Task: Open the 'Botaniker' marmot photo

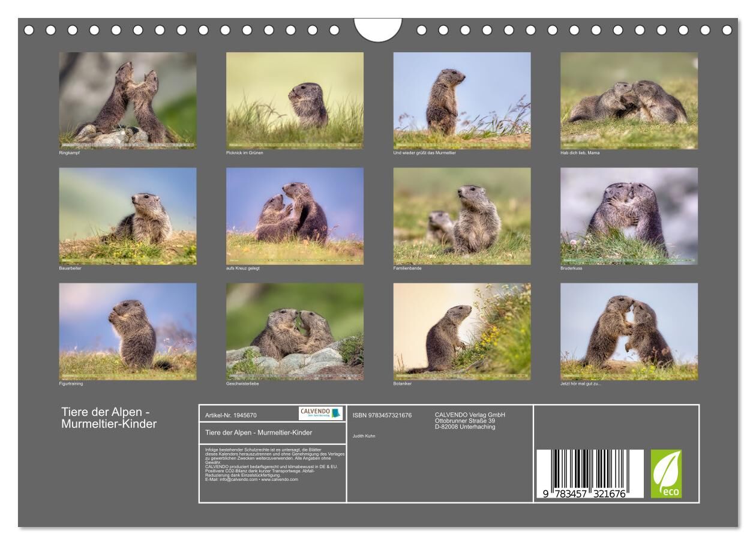Action: [x=461, y=331]
